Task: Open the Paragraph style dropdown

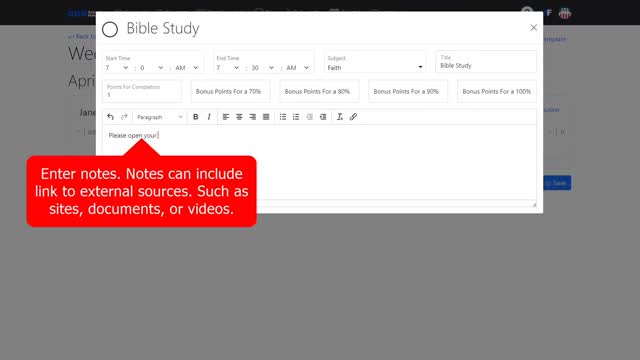Action: [x=160, y=117]
